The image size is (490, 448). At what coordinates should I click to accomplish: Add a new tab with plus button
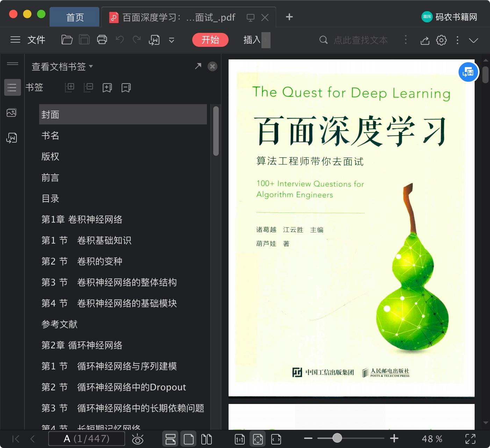point(289,17)
